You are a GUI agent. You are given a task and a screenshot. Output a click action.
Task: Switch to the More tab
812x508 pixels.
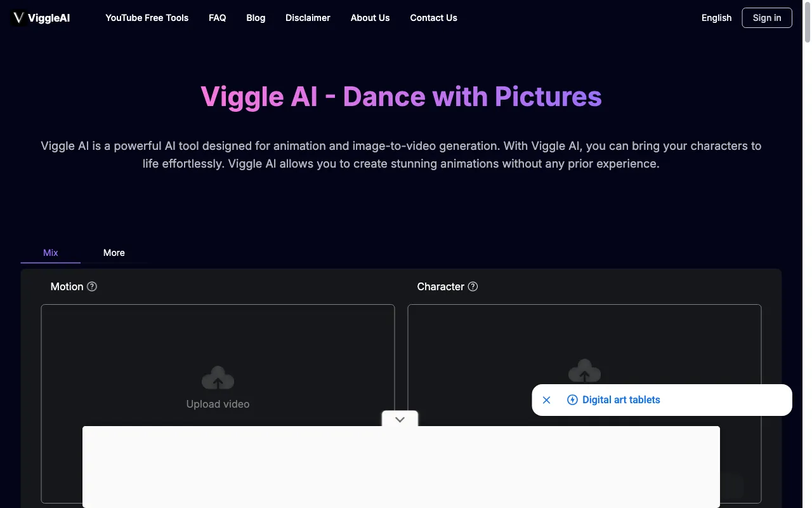(x=114, y=253)
